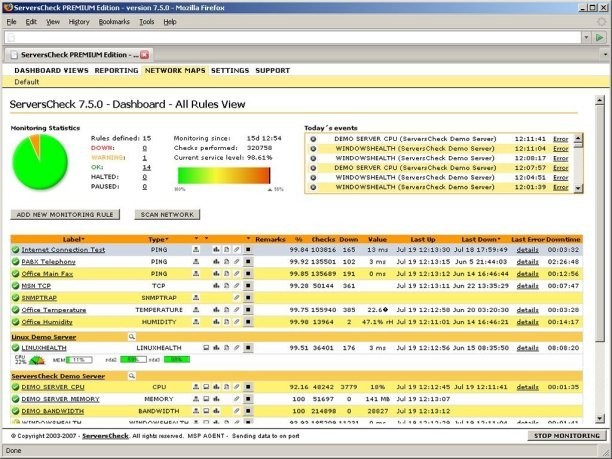Click the magnifier icon next to Linux Demo Server
612x459 pixels.
132,336
